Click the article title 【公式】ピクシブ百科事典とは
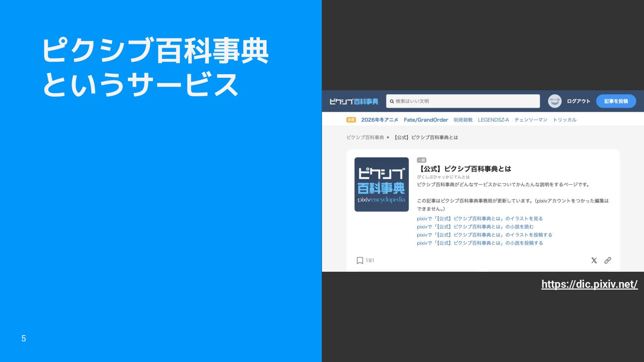 click(x=464, y=169)
